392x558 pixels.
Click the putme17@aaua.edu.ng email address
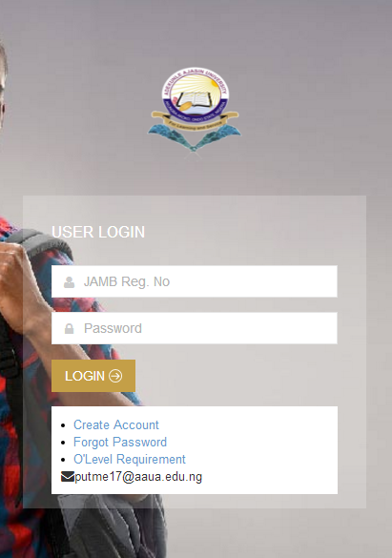(138, 477)
